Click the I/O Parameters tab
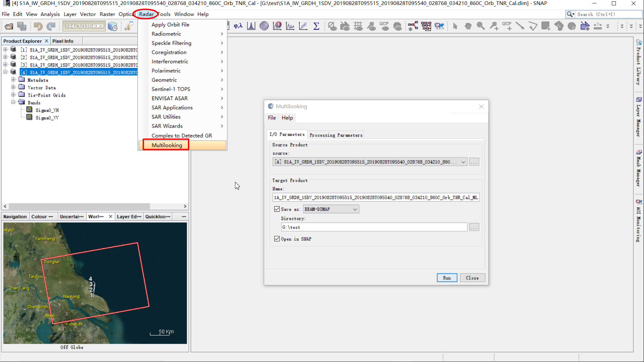Viewport: 644px width, 362px height. pos(287,135)
